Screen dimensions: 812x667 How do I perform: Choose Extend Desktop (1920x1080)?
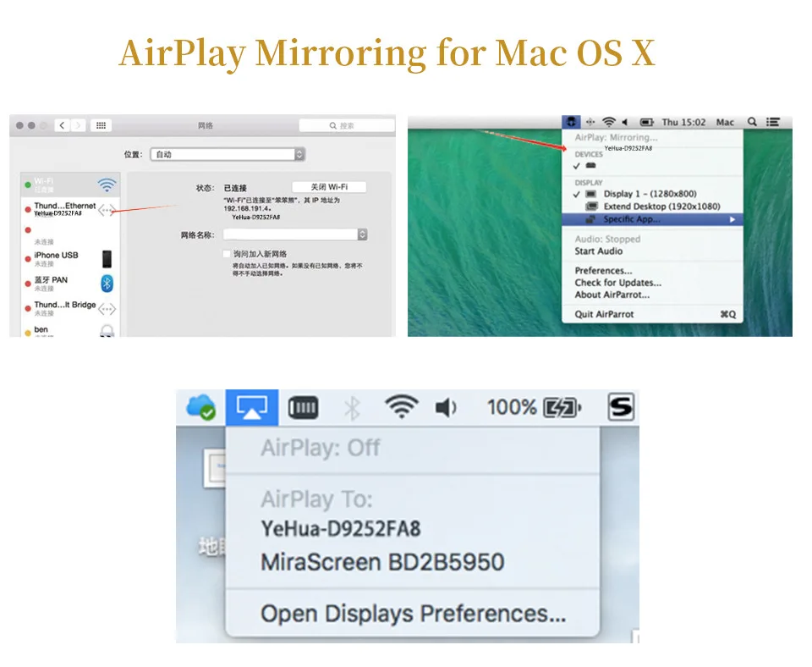click(652, 207)
